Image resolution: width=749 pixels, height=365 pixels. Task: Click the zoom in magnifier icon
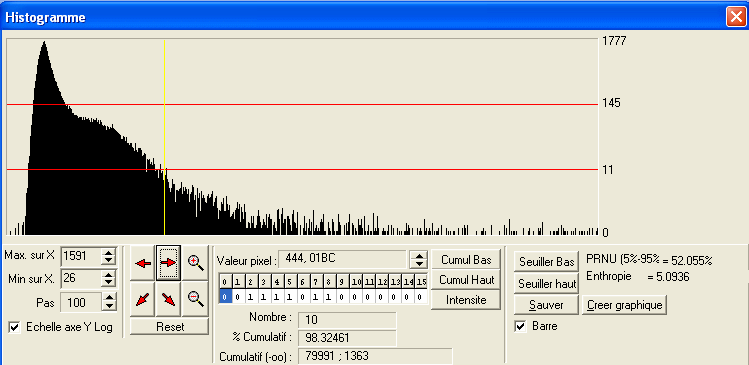195,263
